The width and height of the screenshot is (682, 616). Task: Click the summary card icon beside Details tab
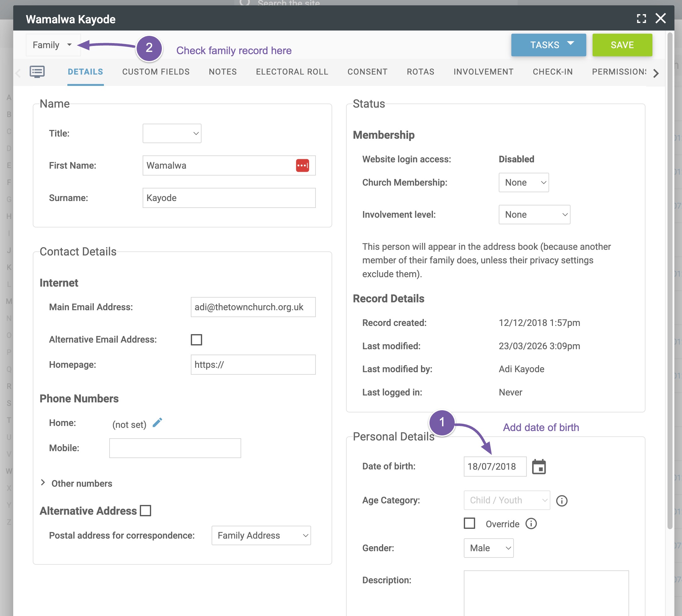(37, 72)
